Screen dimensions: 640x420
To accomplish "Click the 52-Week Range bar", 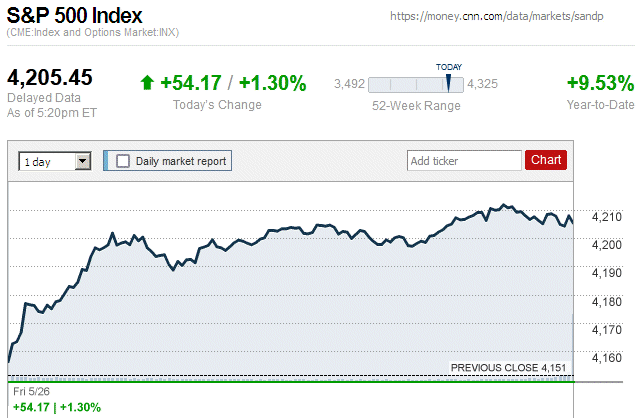I will (416, 85).
